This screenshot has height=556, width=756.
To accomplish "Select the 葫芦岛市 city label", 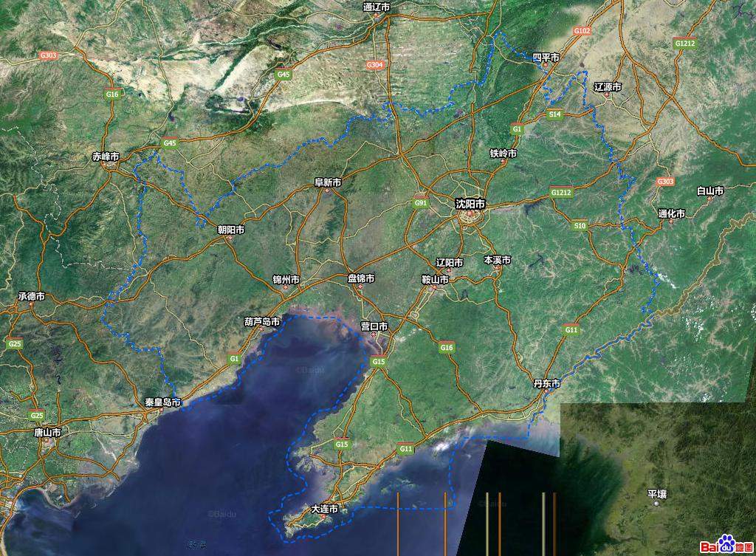I will [x=262, y=322].
